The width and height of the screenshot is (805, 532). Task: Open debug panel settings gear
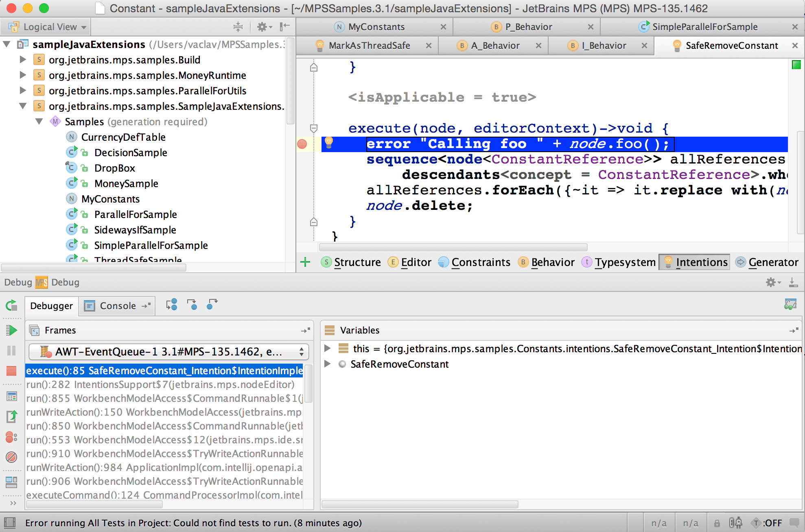[x=770, y=282]
